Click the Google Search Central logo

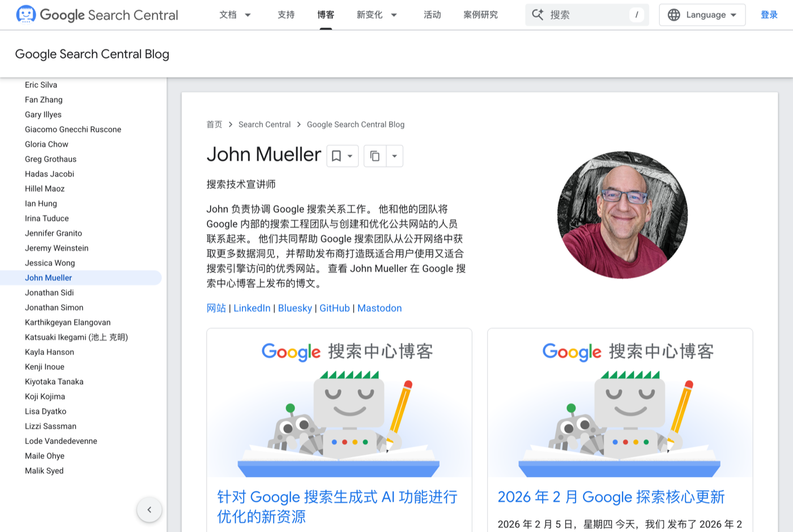click(x=97, y=15)
